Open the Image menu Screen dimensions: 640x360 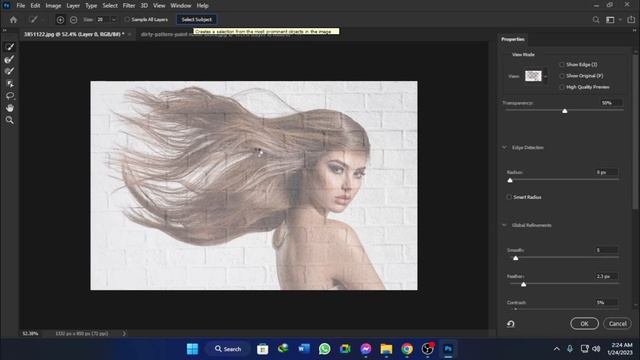click(53, 6)
